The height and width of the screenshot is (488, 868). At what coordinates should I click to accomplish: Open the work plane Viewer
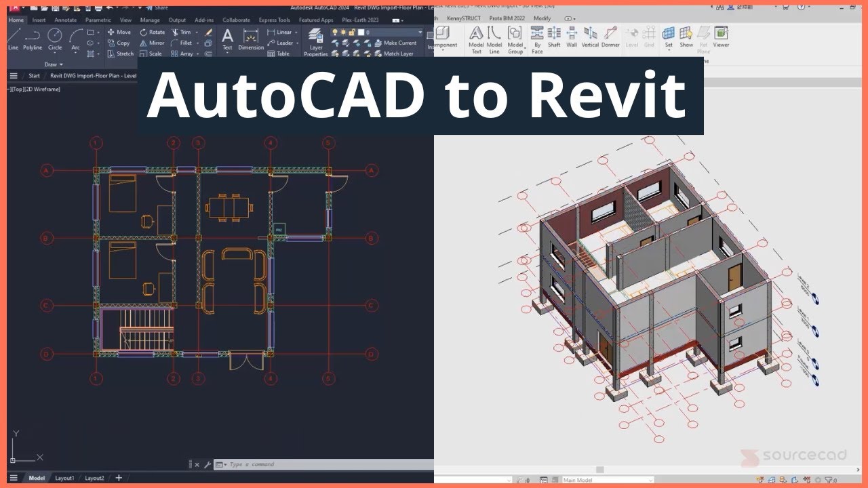(x=721, y=38)
